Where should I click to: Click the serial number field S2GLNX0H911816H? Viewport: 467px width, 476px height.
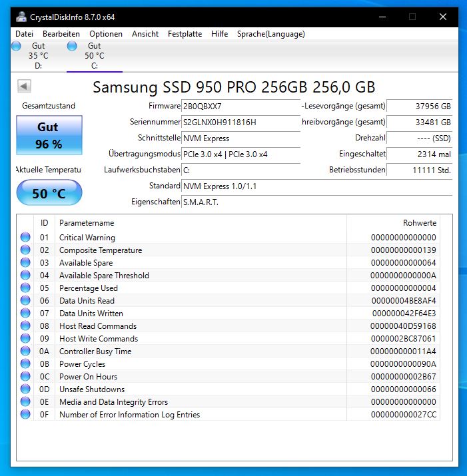240,122
